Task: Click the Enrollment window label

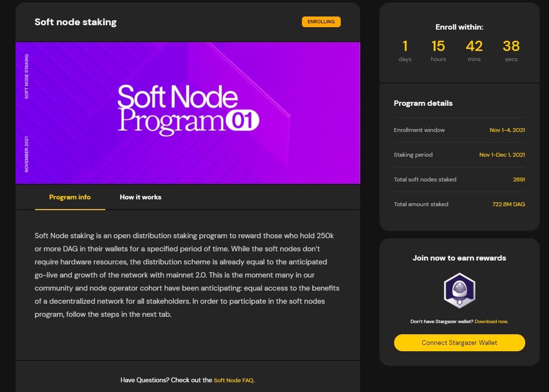Action: click(419, 130)
